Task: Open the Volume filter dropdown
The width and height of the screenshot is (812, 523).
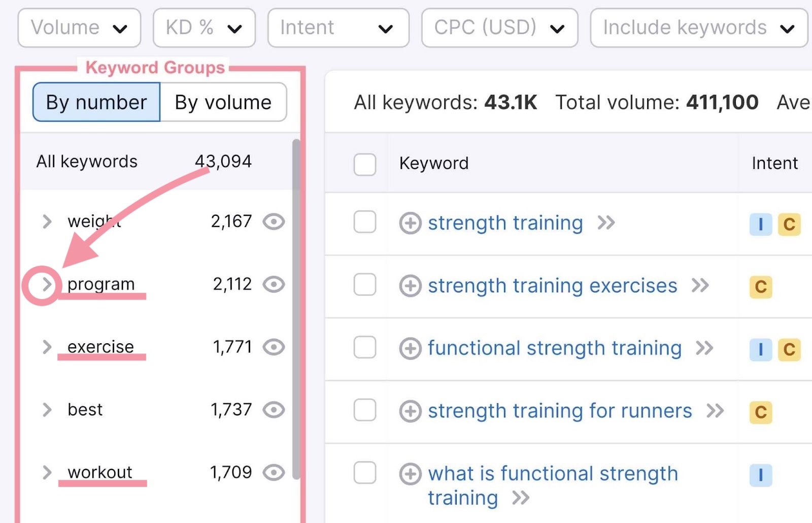Action: pyautogui.click(x=79, y=28)
